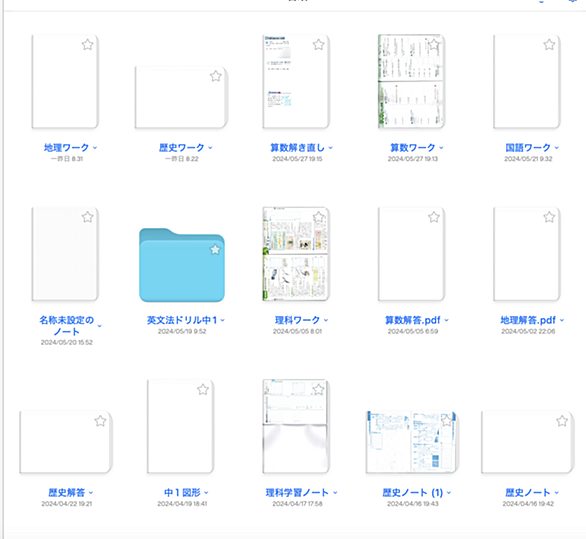Expand options chevron for 歴史ワーク

click(x=210, y=148)
